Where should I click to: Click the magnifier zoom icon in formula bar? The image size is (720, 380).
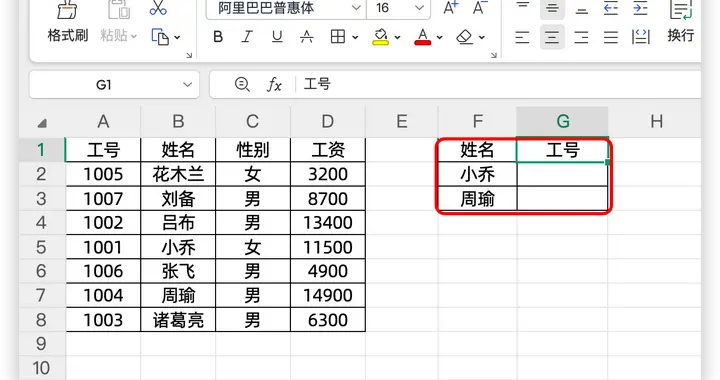242,84
